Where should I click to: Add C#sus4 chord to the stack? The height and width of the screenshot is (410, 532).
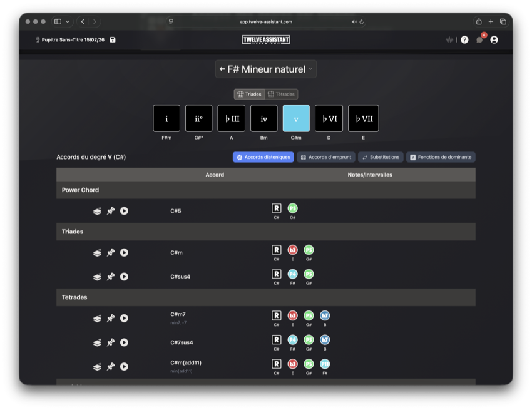click(97, 277)
